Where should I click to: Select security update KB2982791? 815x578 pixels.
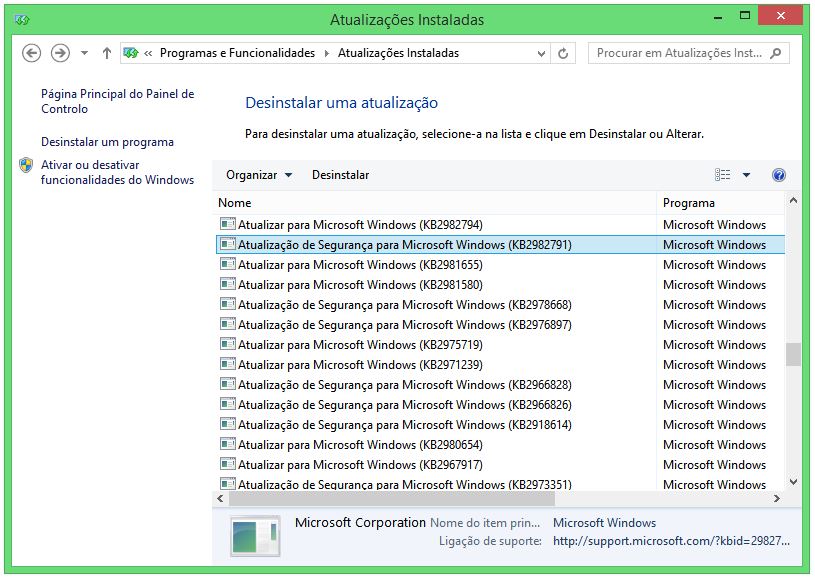tap(500, 245)
